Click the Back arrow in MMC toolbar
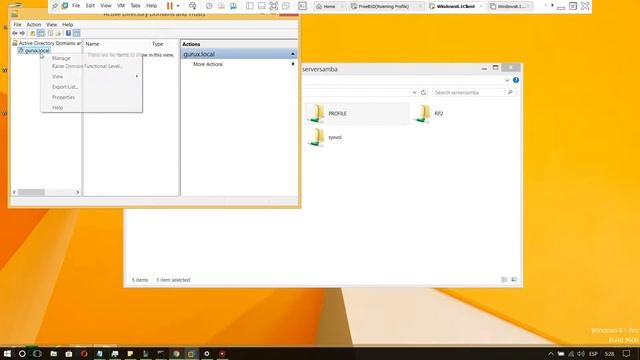This screenshot has width=640, height=360. click(x=15, y=33)
